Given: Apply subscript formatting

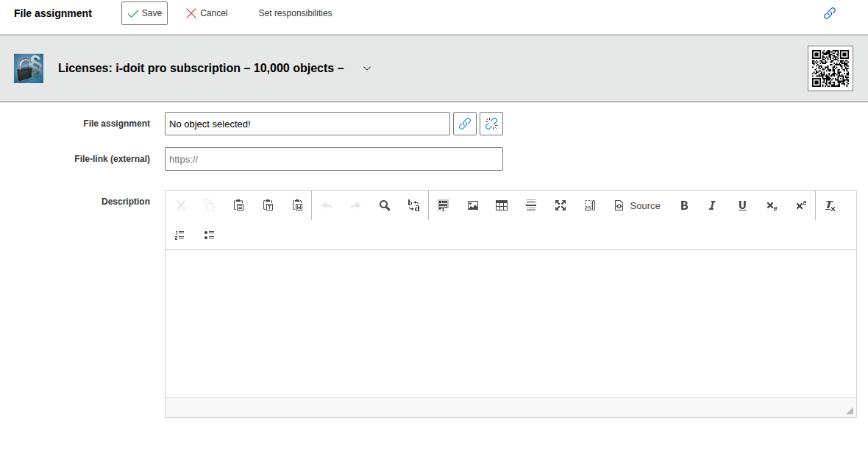Looking at the screenshot, I should pos(772,205).
